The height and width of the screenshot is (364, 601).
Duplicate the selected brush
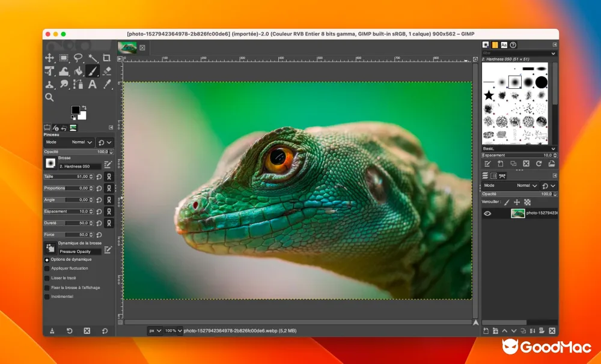coord(513,164)
